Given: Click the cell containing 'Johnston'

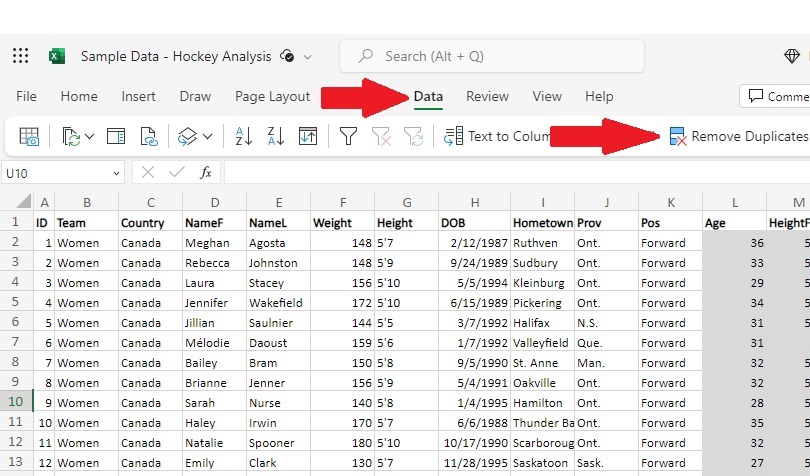Looking at the screenshot, I should [x=278, y=263].
